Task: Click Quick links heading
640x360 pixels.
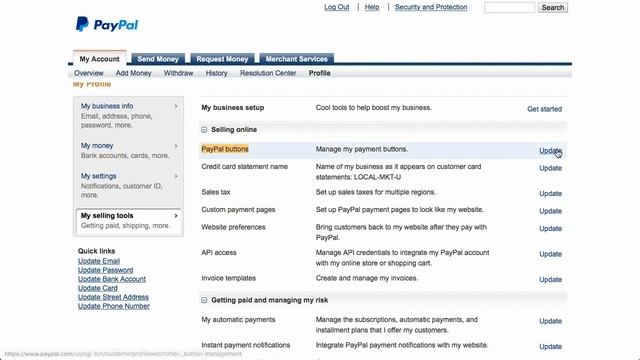Action: pyautogui.click(x=96, y=251)
